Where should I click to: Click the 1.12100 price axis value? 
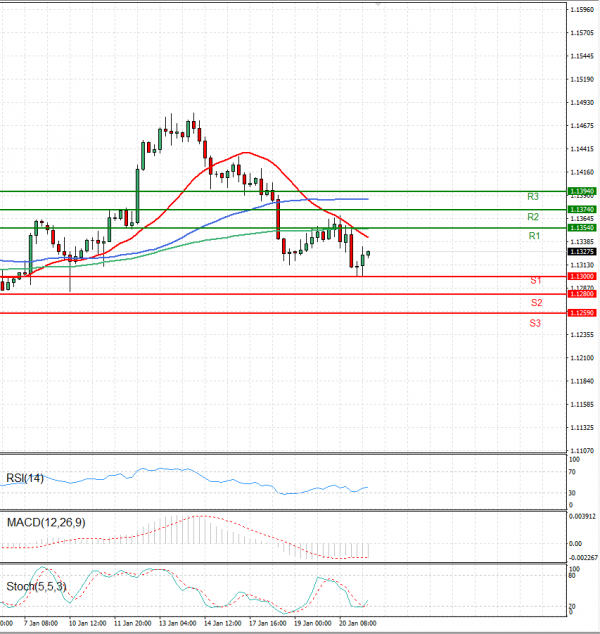(x=582, y=358)
